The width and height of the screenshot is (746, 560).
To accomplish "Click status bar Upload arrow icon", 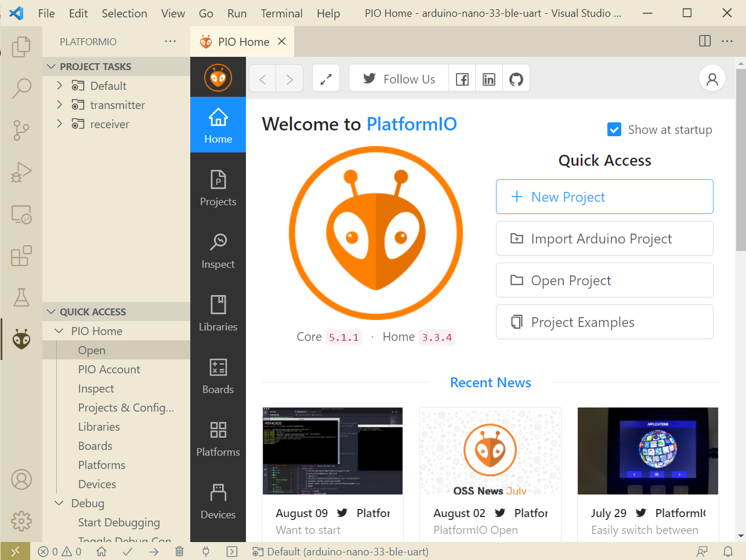I will tap(154, 551).
